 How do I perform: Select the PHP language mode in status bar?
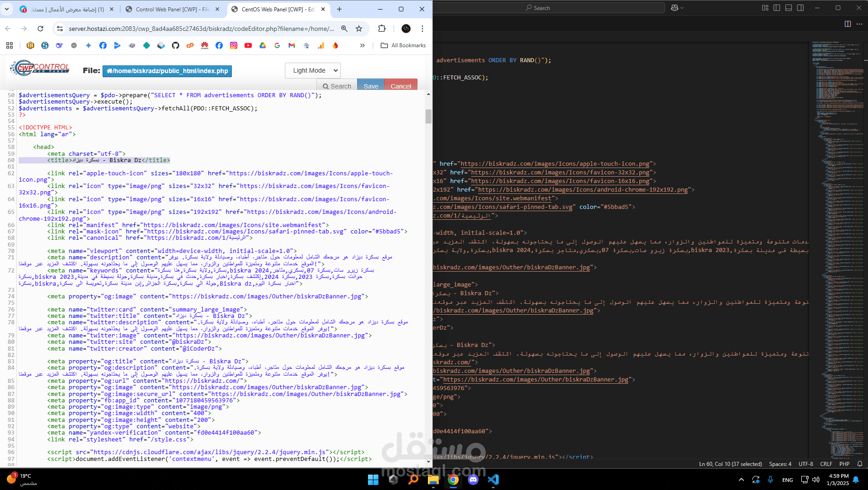click(x=844, y=464)
